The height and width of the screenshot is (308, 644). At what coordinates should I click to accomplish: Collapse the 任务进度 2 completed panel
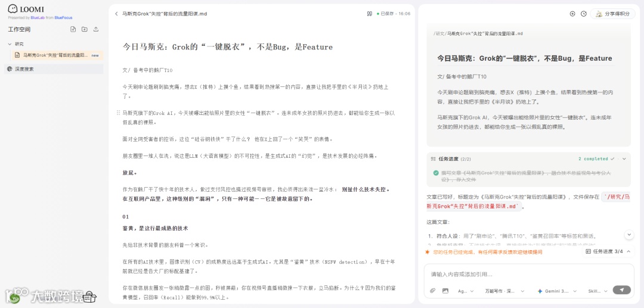pyautogui.click(x=624, y=158)
